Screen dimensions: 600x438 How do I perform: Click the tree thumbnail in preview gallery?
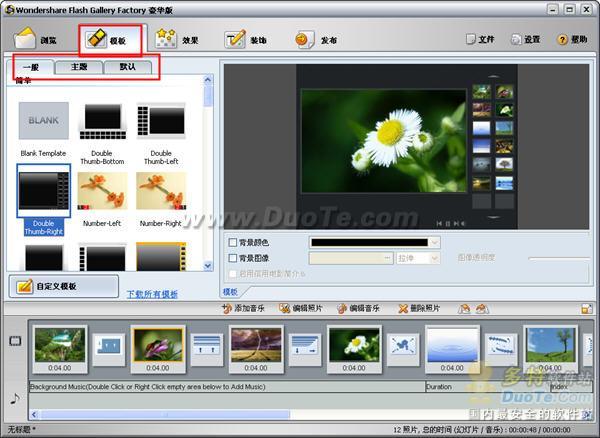[504, 164]
